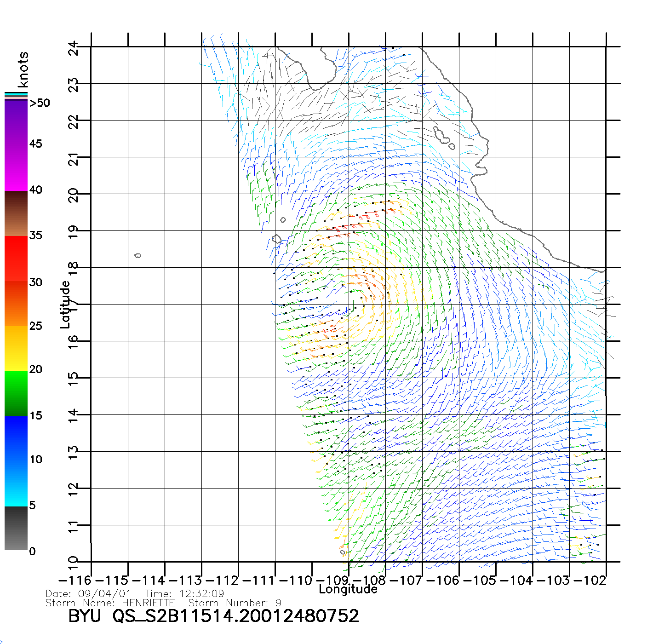Click the -116 longitude tick label

pos(75,580)
